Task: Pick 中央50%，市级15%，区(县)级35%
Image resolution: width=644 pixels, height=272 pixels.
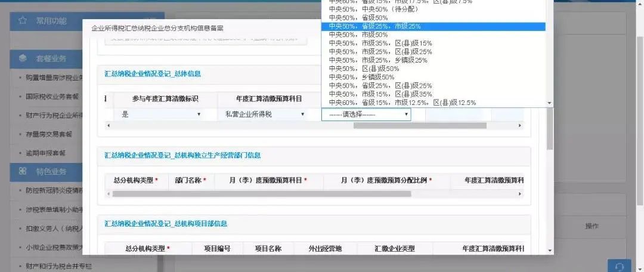Action: tap(434, 94)
